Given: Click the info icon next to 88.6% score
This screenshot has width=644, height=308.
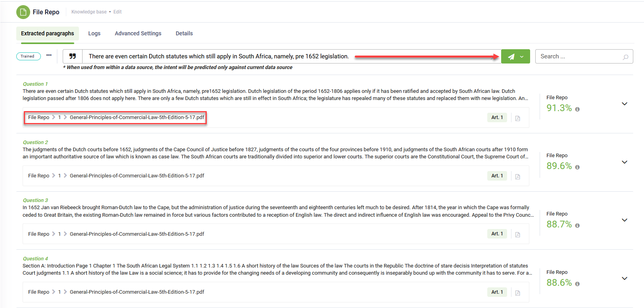Looking at the screenshot, I should (x=577, y=284).
